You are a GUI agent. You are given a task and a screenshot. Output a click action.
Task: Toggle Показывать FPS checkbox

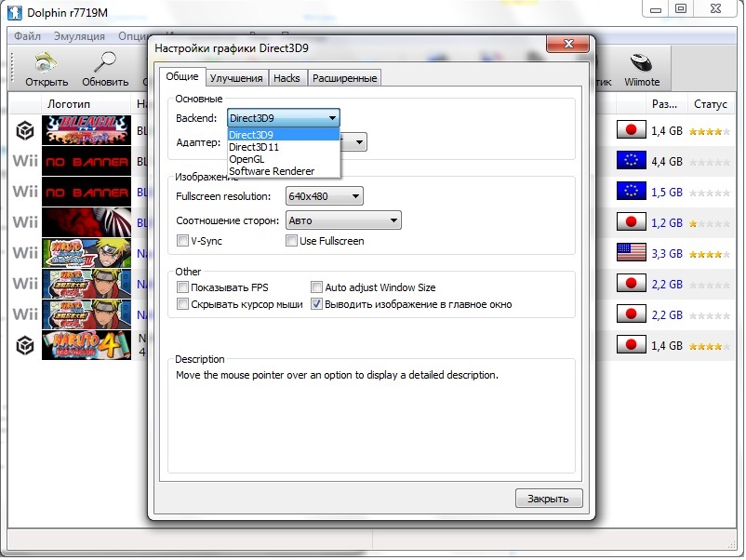pyautogui.click(x=182, y=287)
